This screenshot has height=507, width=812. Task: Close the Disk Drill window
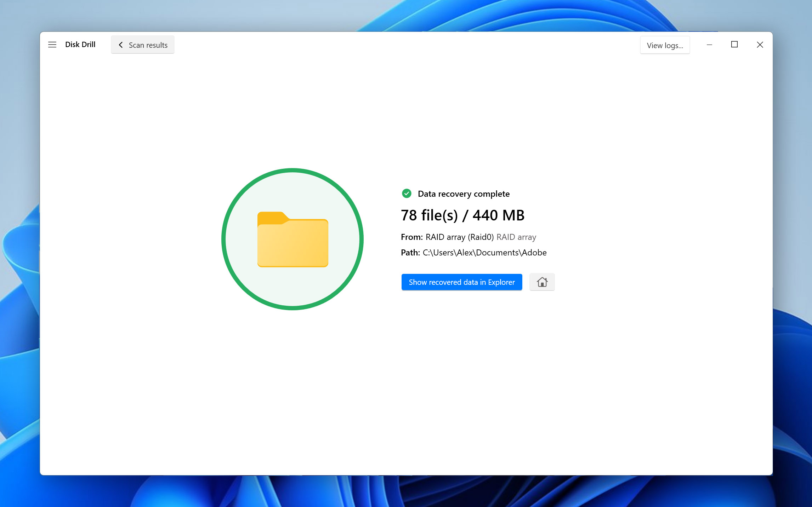tap(760, 45)
